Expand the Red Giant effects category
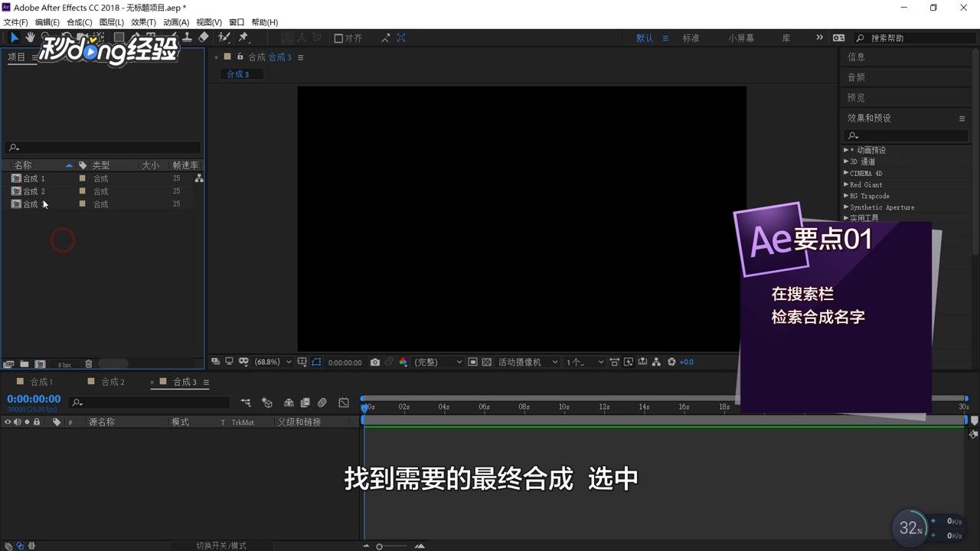Viewport: 980px width, 551px height. [846, 184]
